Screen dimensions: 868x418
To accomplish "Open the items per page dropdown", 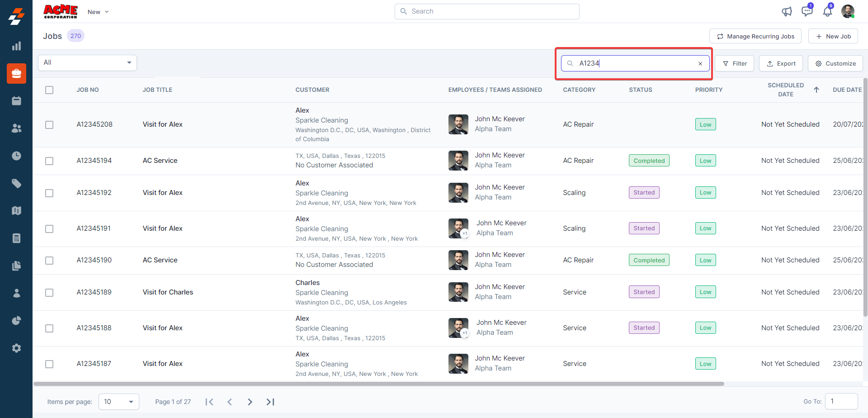I will [118, 402].
